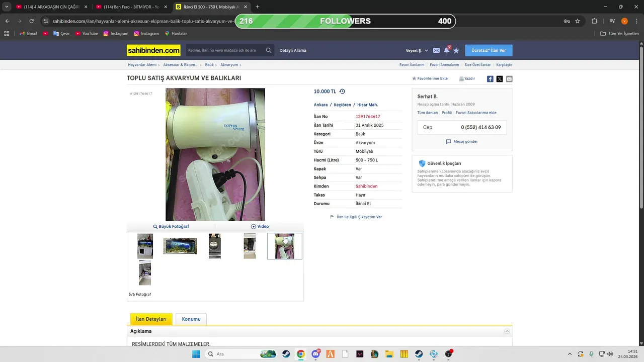Click the main listing photo
This screenshot has width=644, height=362.
(215, 154)
